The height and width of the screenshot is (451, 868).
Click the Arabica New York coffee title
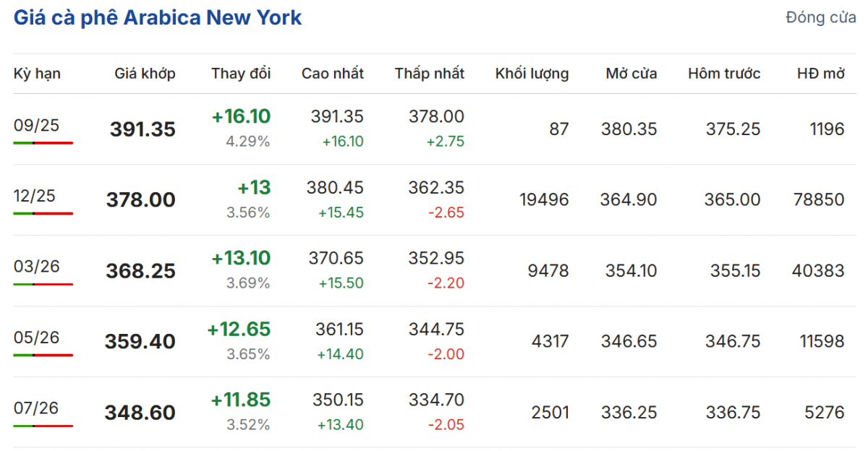click(158, 18)
